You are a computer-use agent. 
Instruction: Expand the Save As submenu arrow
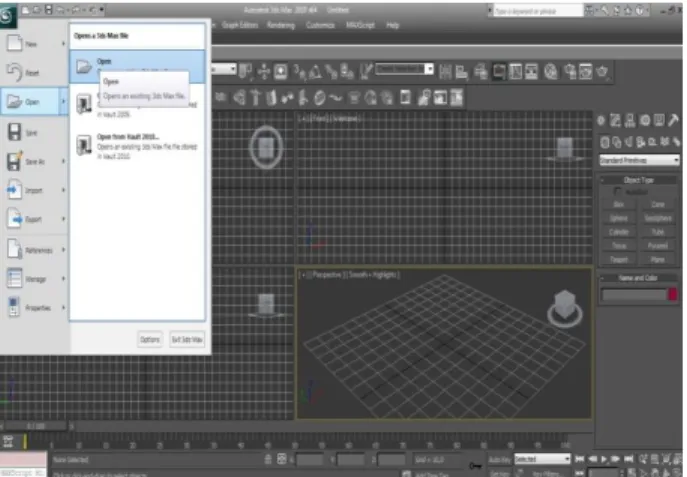tap(64, 161)
